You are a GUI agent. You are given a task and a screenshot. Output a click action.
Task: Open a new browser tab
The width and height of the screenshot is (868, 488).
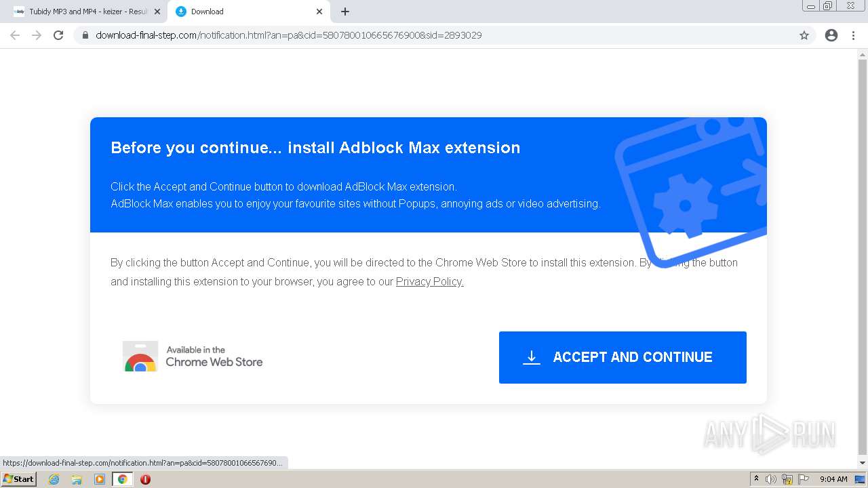pos(345,12)
